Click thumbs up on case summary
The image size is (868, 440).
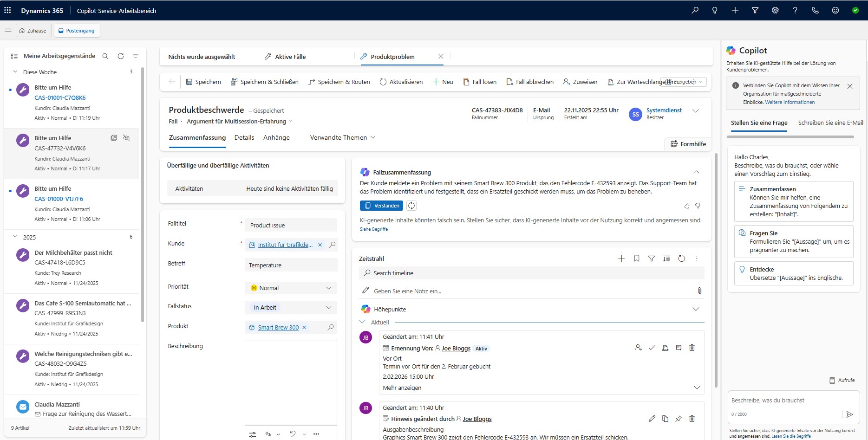point(687,206)
